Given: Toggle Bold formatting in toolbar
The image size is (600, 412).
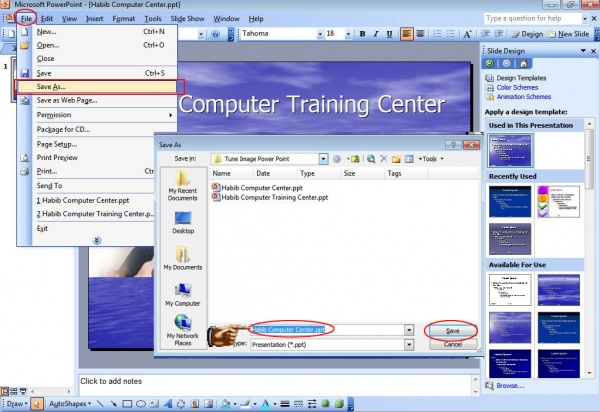Looking at the screenshot, I should (x=362, y=34).
